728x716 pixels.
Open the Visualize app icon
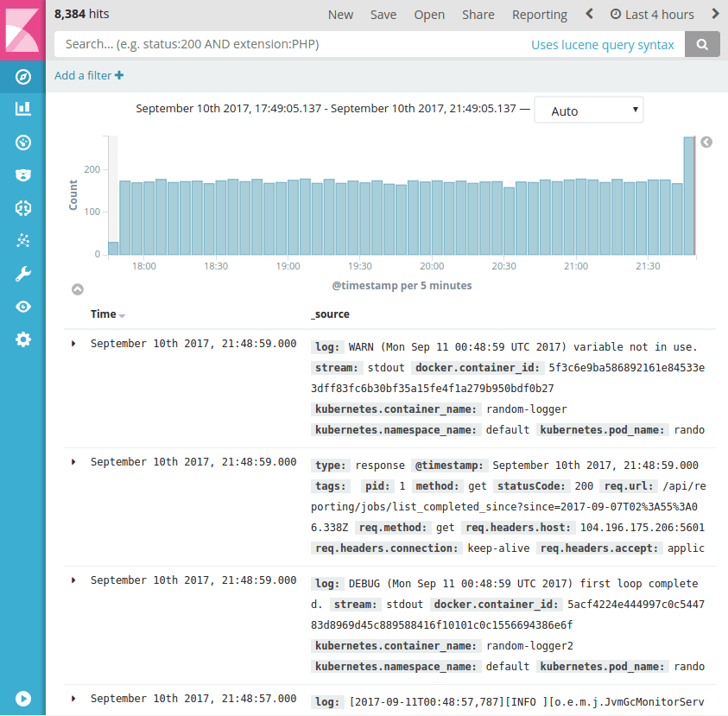pos(23,109)
